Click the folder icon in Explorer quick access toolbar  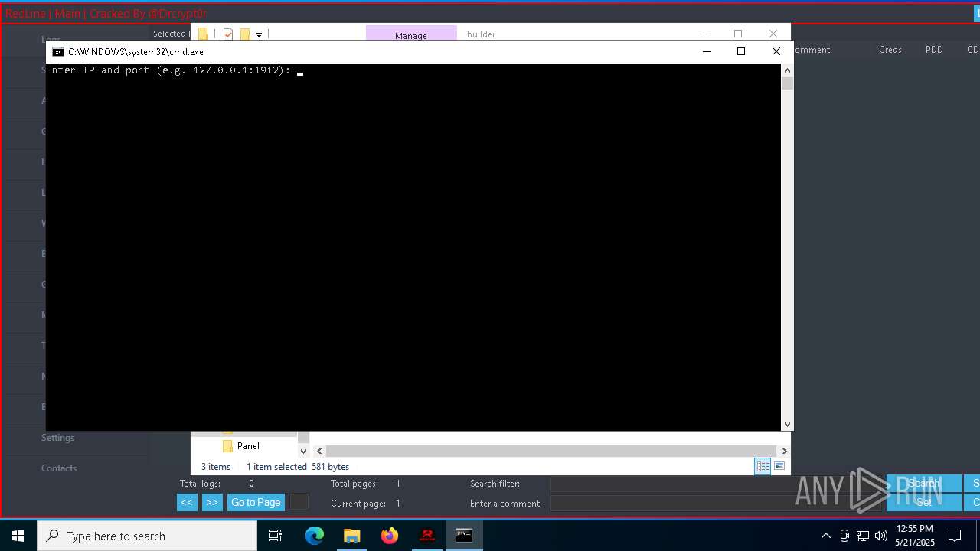203,34
